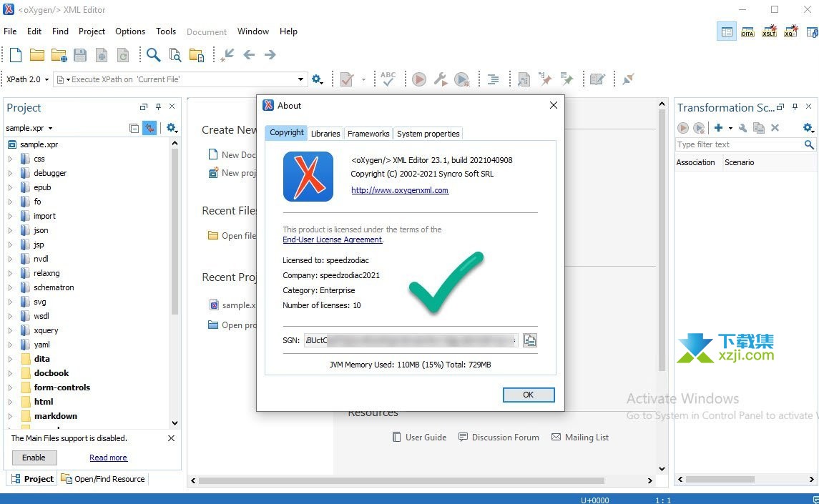Viewport: 819px width, 504px height.
Task: Click the Open file folder icon in the toolbar
Action: [37, 55]
